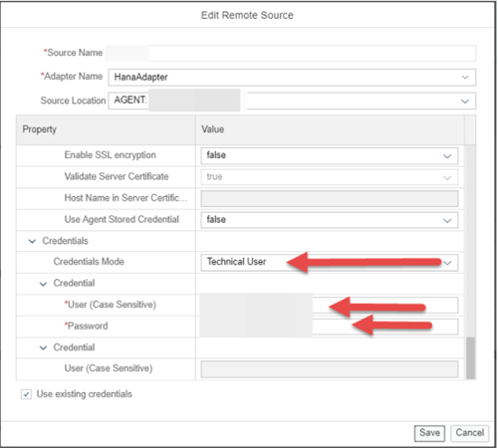Viewport: 498px width, 448px height.
Task: Click the Host Name in Server Certificate field
Action: click(x=330, y=199)
